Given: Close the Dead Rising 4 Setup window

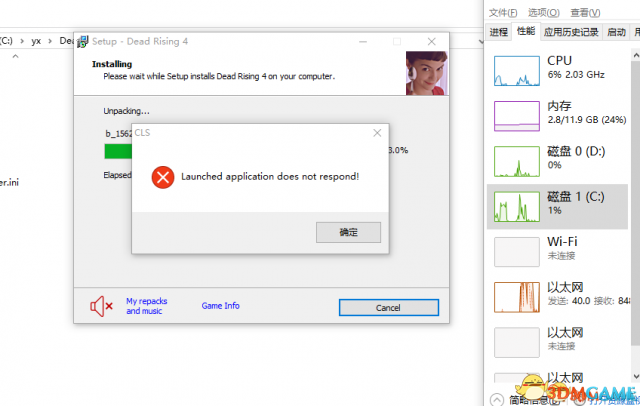Looking at the screenshot, I should coord(431,42).
